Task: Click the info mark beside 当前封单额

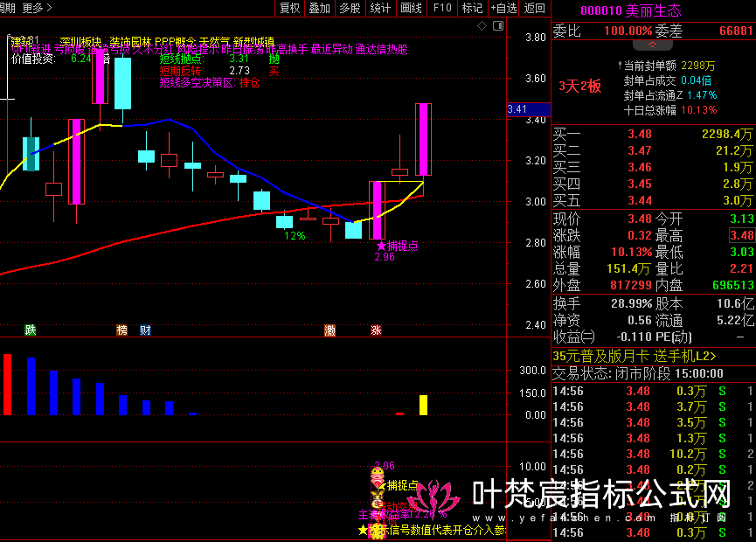Action: (x=620, y=65)
